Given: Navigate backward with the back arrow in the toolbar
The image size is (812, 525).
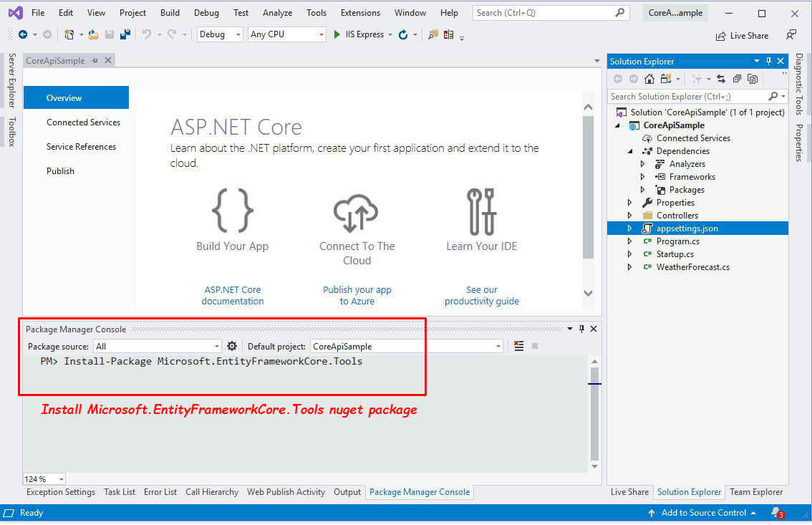Looking at the screenshot, I should point(23,34).
